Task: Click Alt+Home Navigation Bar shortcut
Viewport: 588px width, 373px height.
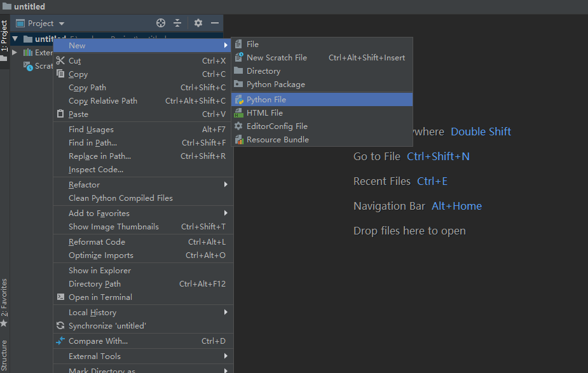Action: (x=456, y=206)
